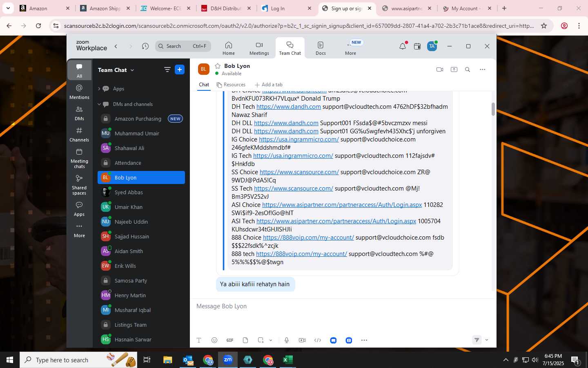The width and height of the screenshot is (588, 368).
Task: Open the Umair Khan chat
Action: tap(141, 207)
